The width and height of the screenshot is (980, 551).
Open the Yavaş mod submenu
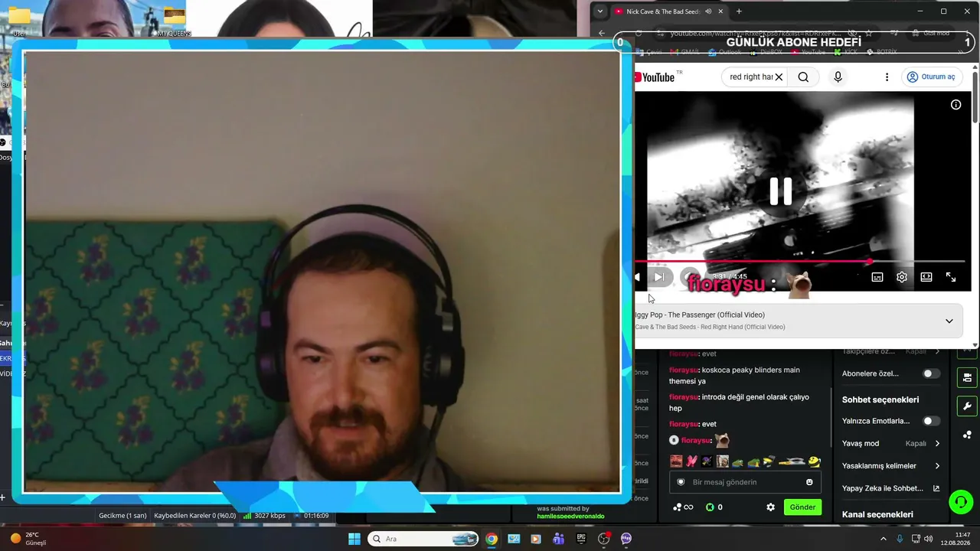point(891,443)
